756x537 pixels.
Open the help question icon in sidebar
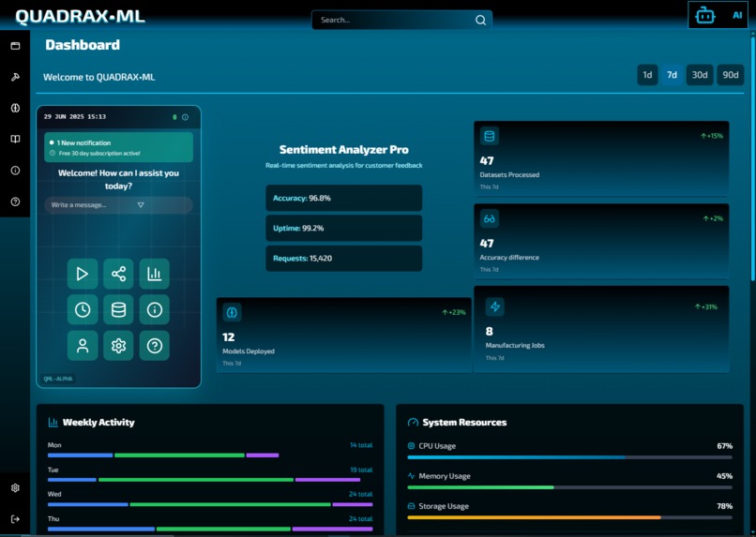(x=15, y=201)
